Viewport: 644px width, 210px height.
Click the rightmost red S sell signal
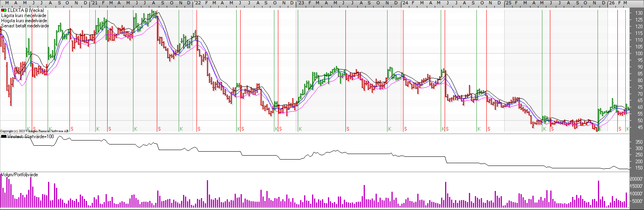(620, 129)
